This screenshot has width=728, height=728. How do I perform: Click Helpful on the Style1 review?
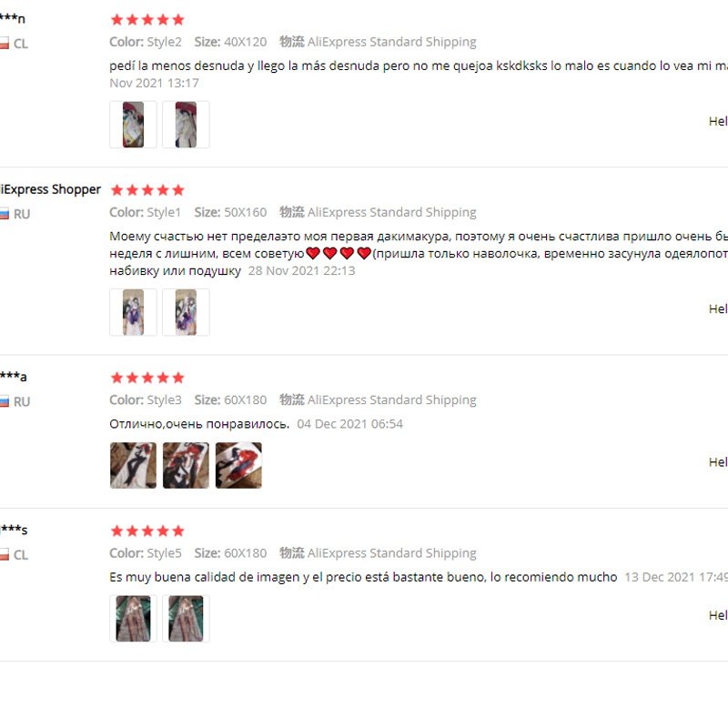pos(718,308)
